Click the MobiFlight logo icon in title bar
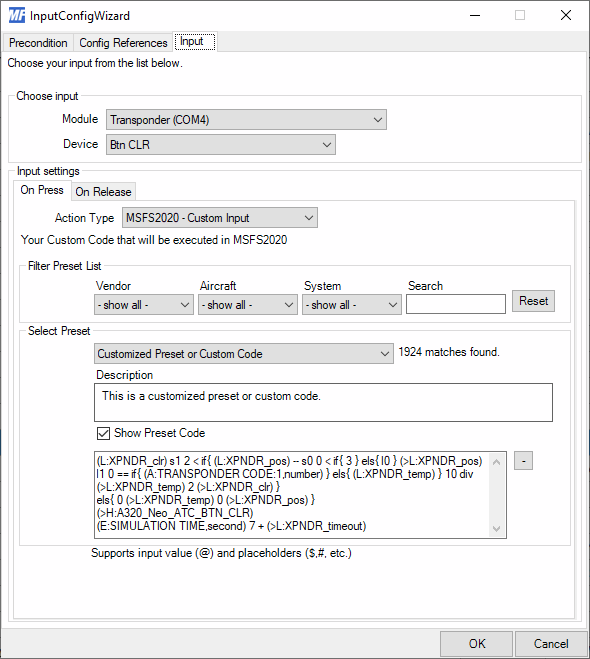The image size is (590, 659). (17, 16)
